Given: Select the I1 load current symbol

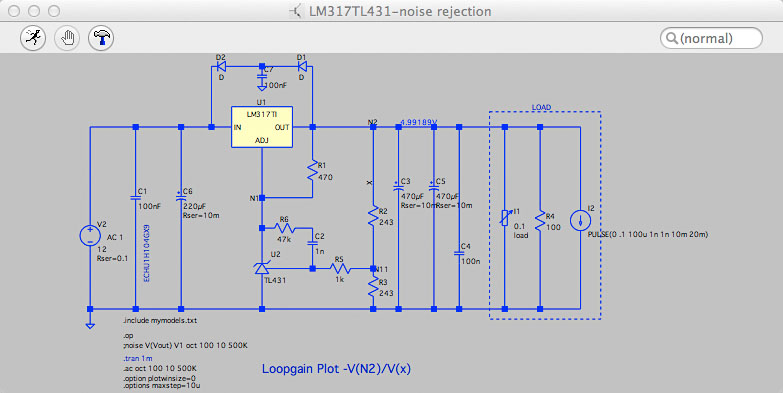Looking at the screenshot, I should tap(505, 218).
